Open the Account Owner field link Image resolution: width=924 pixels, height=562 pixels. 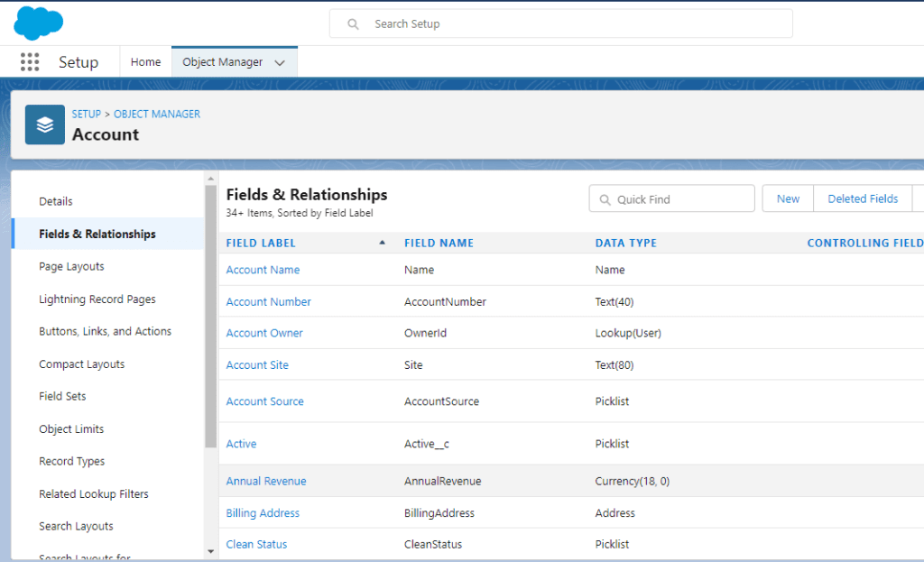pyautogui.click(x=264, y=333)
